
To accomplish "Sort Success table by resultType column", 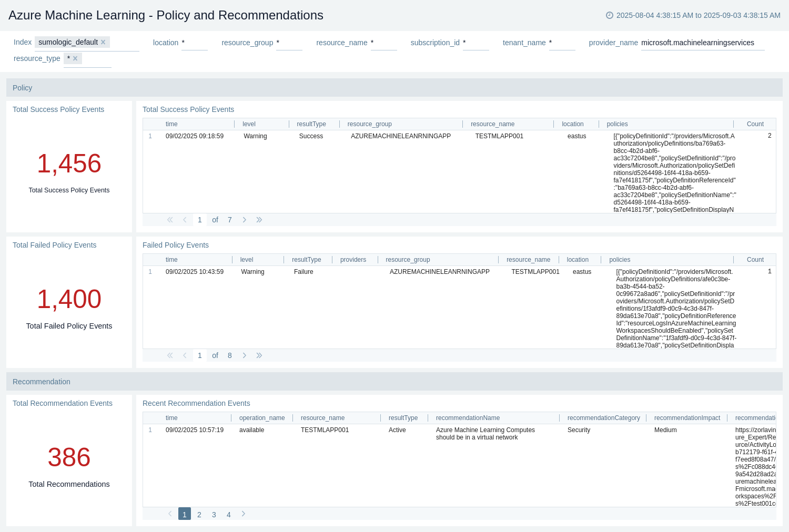I will [x=311, y=124].
